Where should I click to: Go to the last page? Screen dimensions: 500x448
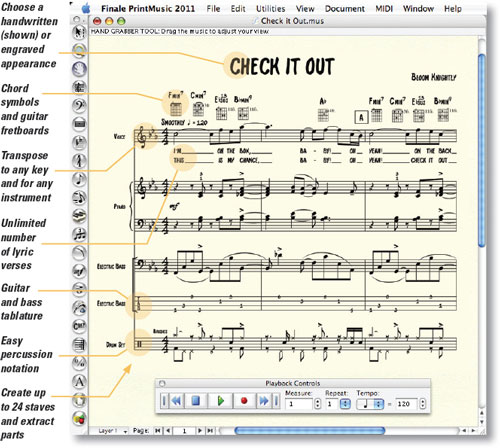210,431
